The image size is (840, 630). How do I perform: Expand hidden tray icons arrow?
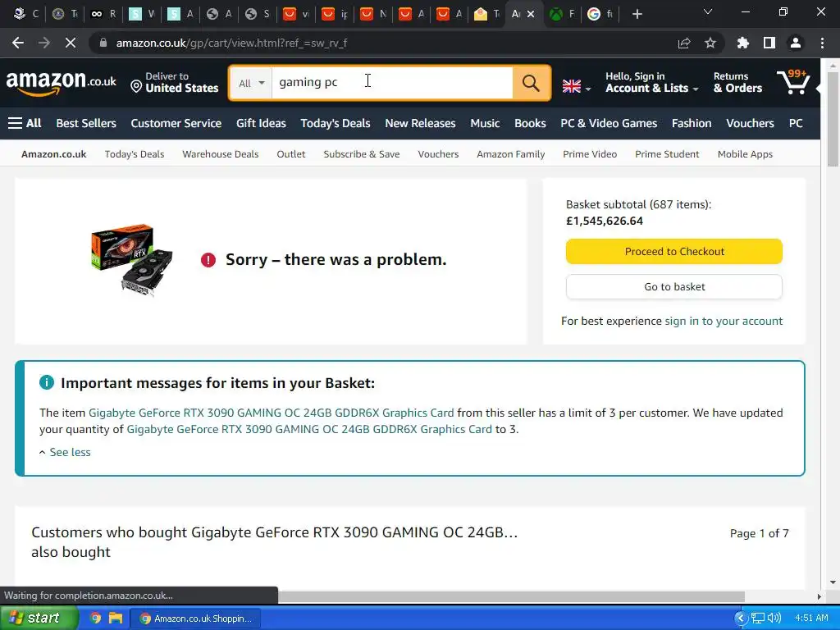tap(741, 619)
